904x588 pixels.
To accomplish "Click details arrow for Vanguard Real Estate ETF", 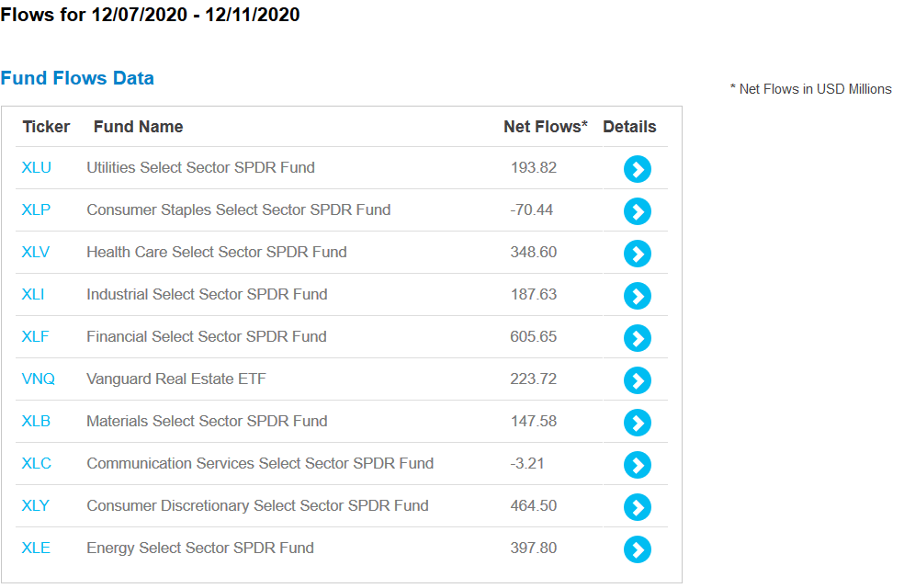I will click(x=637, y=380).
